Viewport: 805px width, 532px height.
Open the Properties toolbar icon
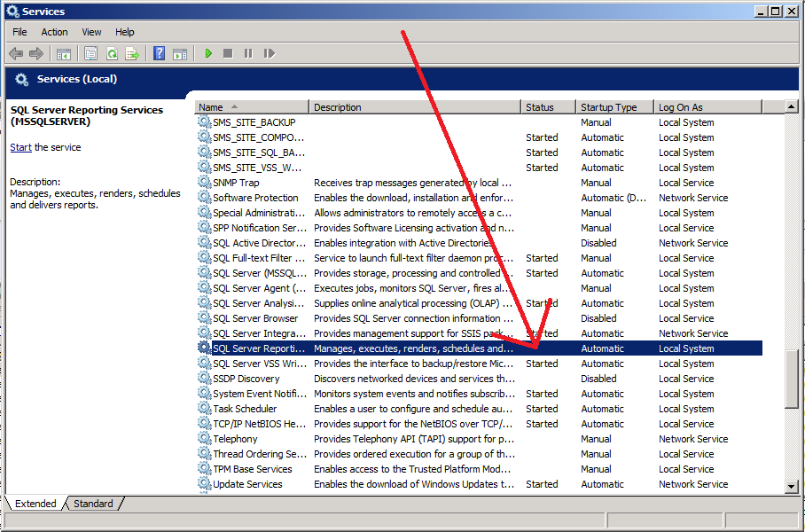90,53
